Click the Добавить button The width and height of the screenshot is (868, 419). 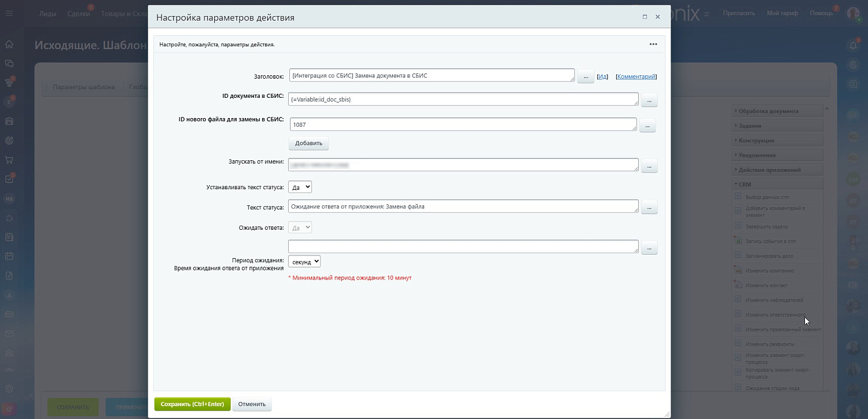pos(308,143)
